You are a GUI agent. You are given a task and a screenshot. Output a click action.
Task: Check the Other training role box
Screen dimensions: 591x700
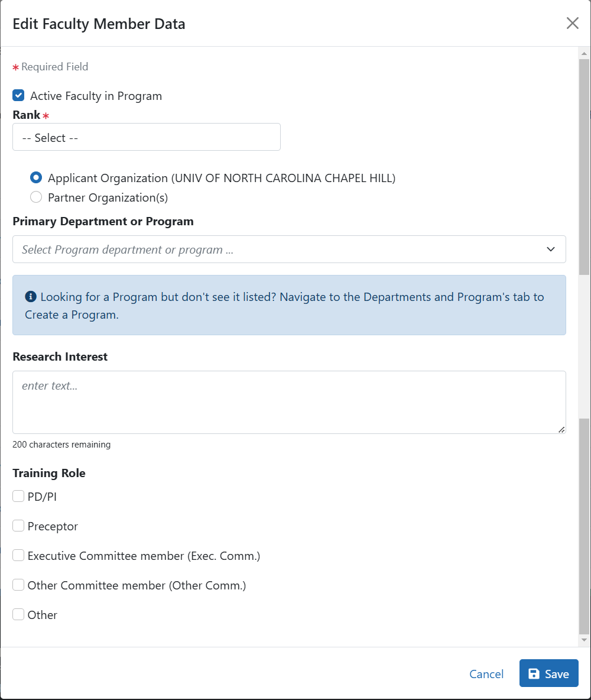pos(18,614)
